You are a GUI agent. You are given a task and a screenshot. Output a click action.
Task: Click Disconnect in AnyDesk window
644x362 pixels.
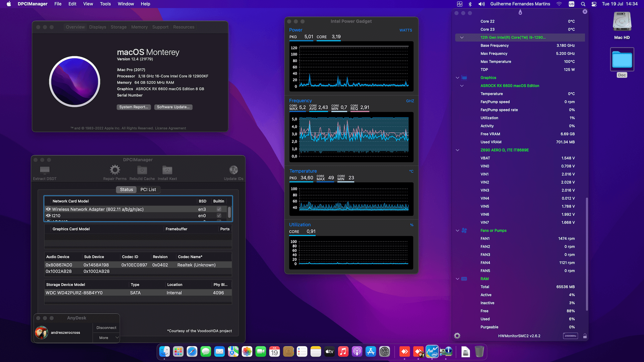coord(106,328)
